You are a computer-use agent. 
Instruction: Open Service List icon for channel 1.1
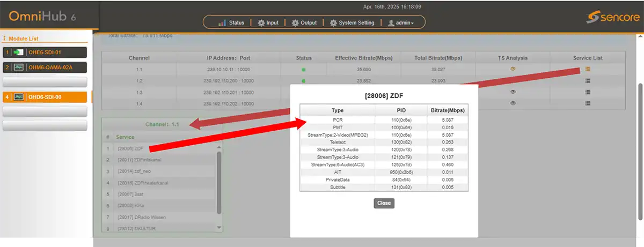pos(588,69)
